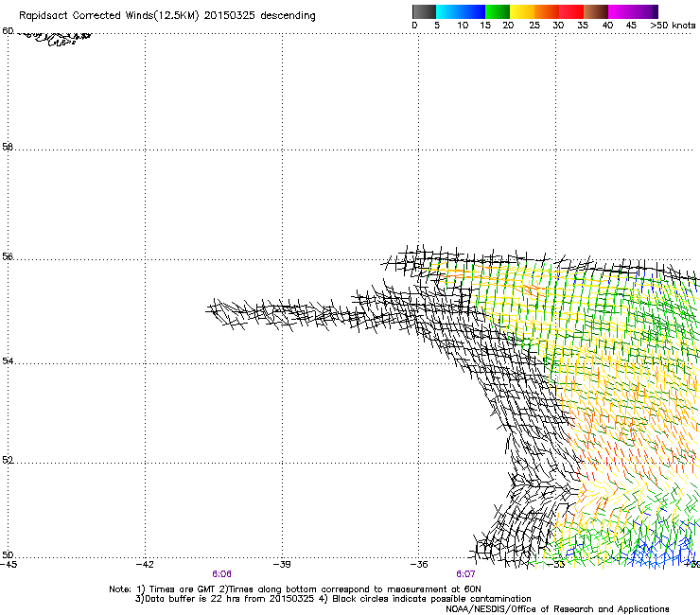The width and height of the screenshot is (700, 615).
Task: Click the purple time stamp '6:08'
Action: pyautogui.click(x=222, y=574)
